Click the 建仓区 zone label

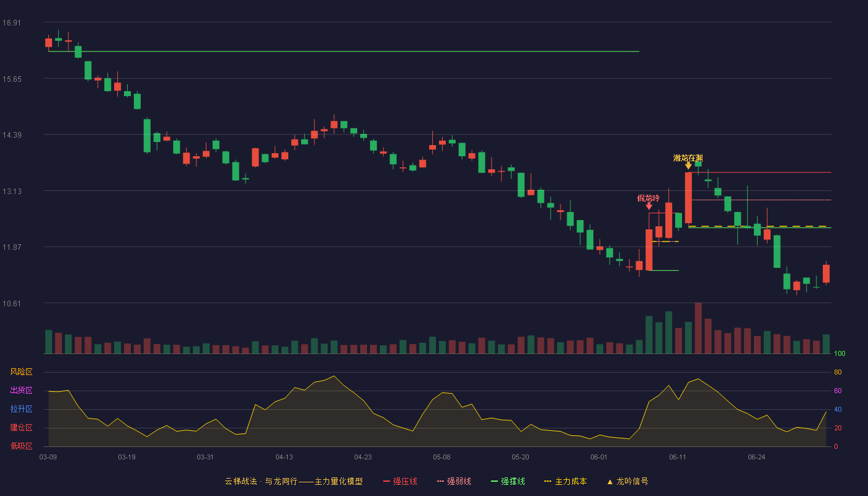pos(21,428)
